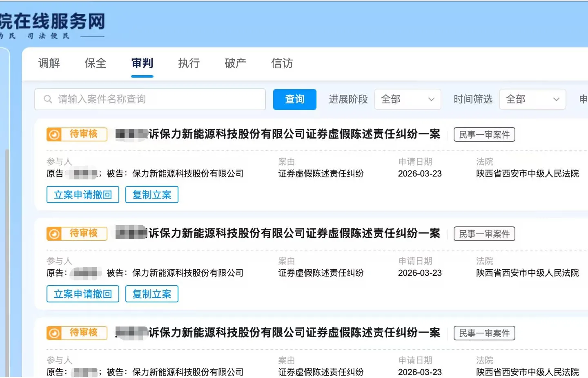Switch to the 保全 tab
This screenshot has height=378, width=588.
pos(95,63)
